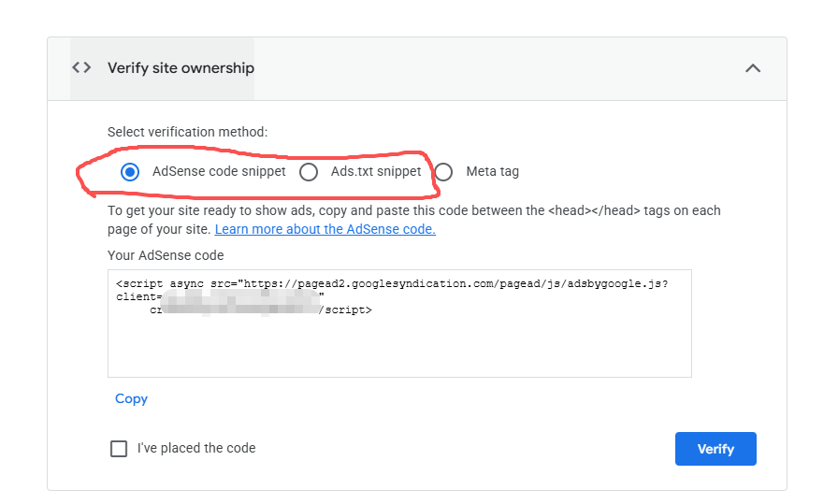Click the 'Your AdSense code' field label
This screenshot has width=838, height=504.
166,255
